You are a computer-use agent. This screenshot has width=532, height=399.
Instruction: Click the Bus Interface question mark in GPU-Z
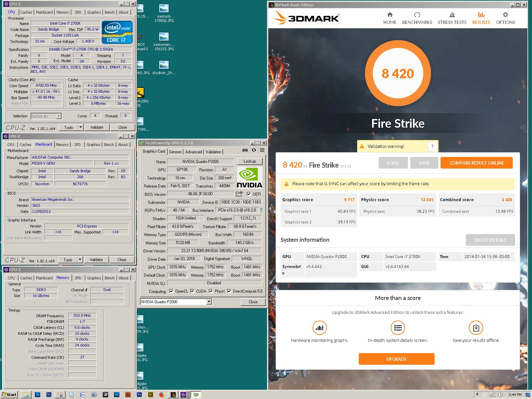(261, 210)
